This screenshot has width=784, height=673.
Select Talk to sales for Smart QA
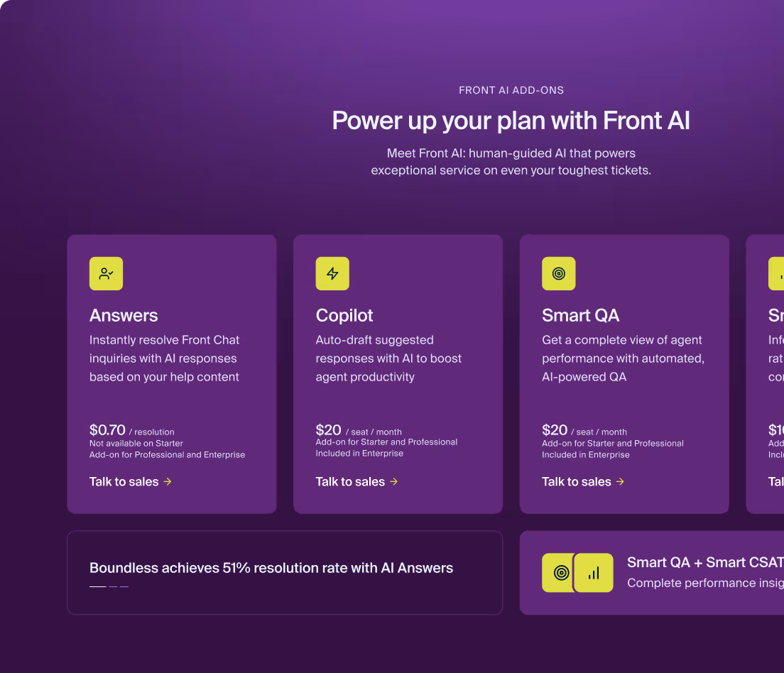point(577,481)
